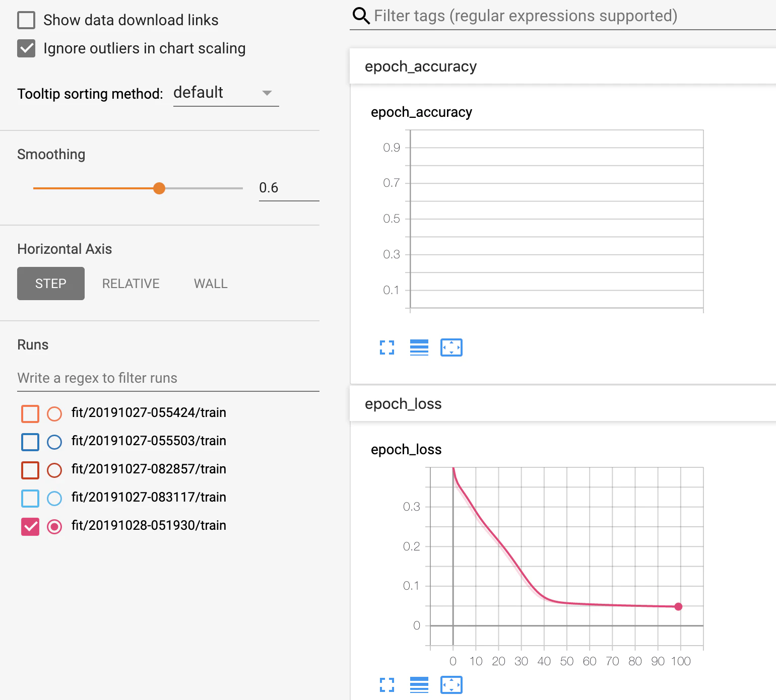Select only run fit/20191027-083117/train radio
The image size is (776, 700).
point(54,498)
